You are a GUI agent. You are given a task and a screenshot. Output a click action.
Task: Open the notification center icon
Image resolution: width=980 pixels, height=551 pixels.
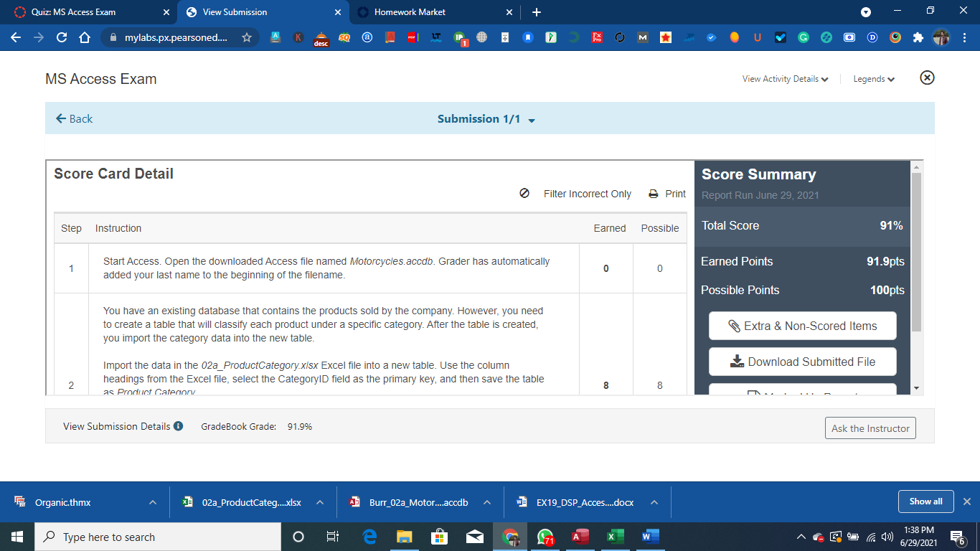958,537
